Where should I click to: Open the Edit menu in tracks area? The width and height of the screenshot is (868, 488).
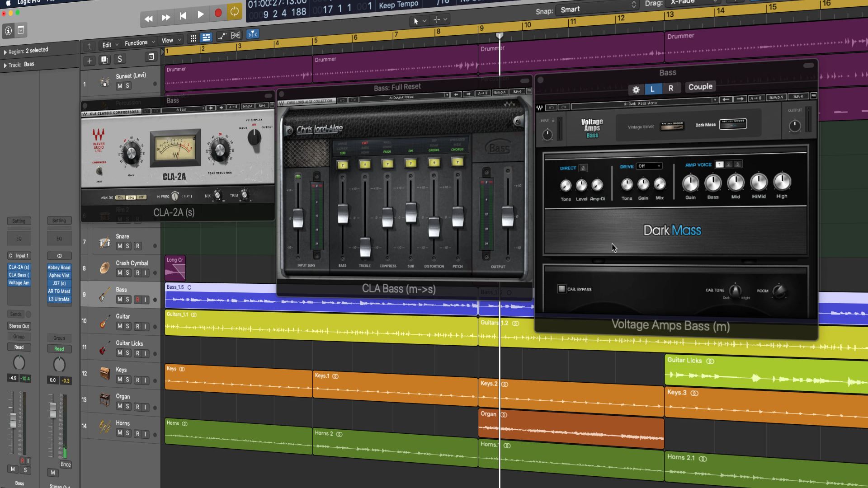110,45
